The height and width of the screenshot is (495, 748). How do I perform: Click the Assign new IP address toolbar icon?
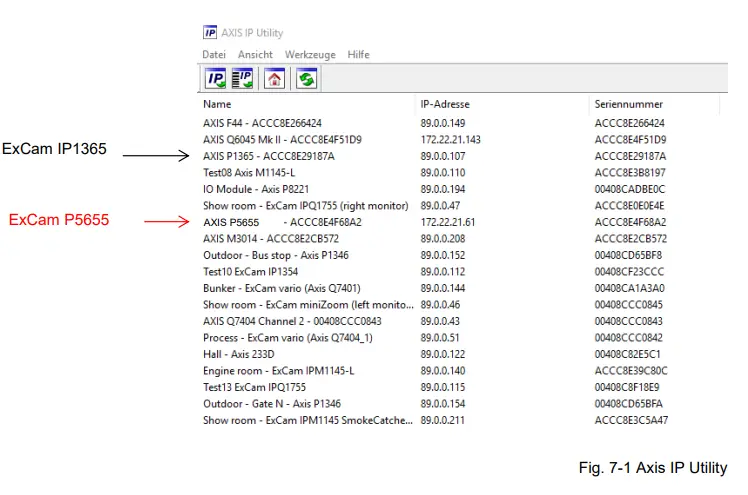click(216, 79)
